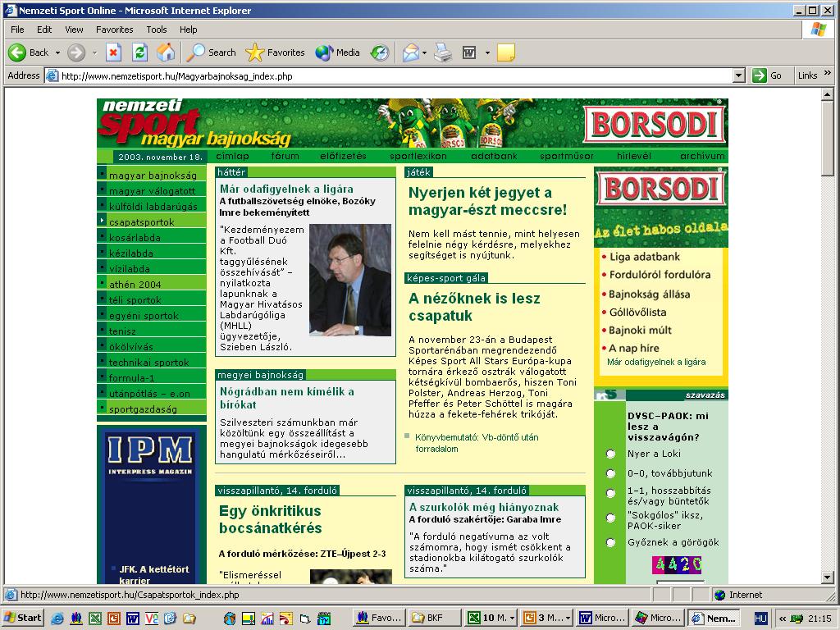Click the Forward arrow button
Viewport: 840px width, 630px height.
[76, 52]
